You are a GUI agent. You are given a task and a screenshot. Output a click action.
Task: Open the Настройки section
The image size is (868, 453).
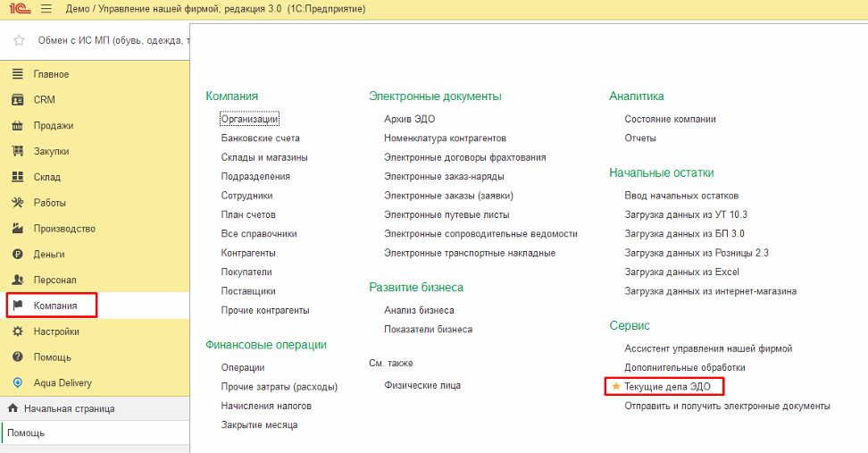(x=95, y=331)
